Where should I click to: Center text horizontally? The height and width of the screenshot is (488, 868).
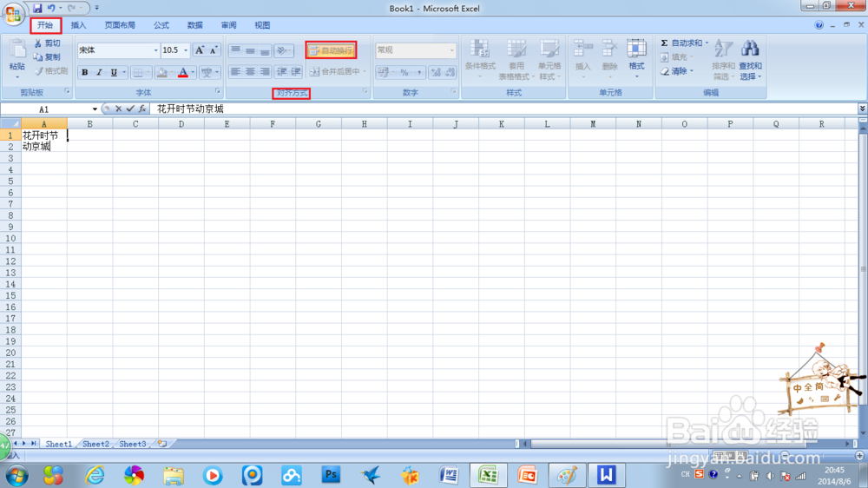coord(250,71)
